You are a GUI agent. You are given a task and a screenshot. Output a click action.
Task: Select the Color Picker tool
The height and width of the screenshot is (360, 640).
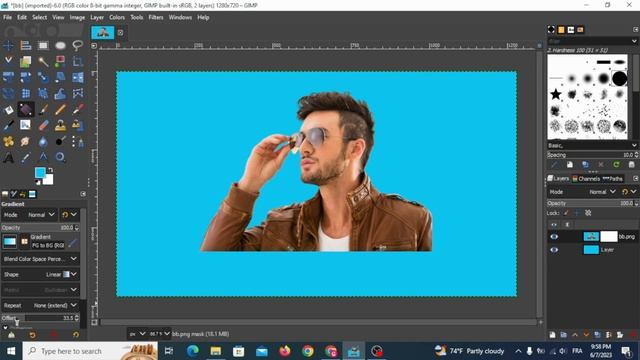[26, 158]
